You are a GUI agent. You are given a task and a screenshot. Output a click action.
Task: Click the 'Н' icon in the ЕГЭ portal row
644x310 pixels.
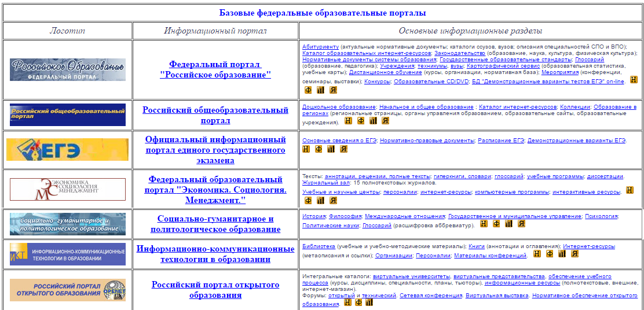pyautogui.click(x=306, y=149)
